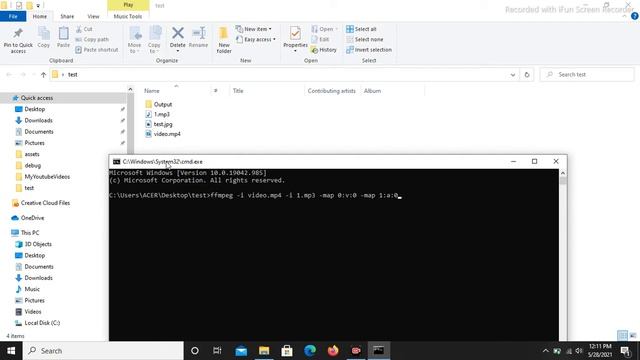The width and height of the screenshot is (640, 360).
Task: Open MyYoutubeVideos folder in sidebar
Action: coord(47,177)
